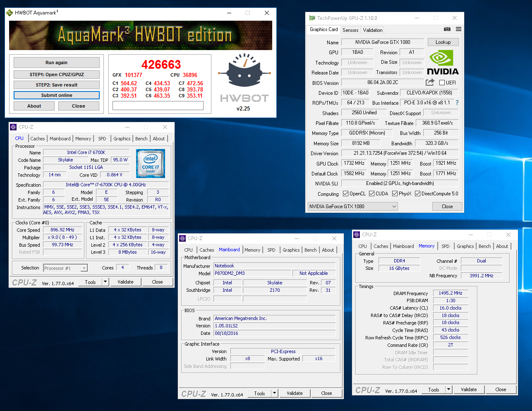The height and width of the screenshot is (411, 532).
Task: Click the GPU-Z screenshot camera icon
Action: click(447, 29)
